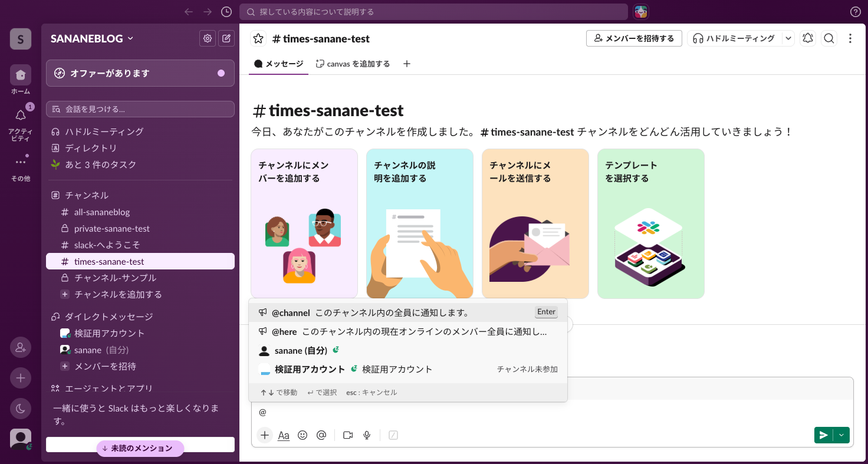The image size is (868, 464).
Task: Send message with green arrow button
Action: coord(823,435)
